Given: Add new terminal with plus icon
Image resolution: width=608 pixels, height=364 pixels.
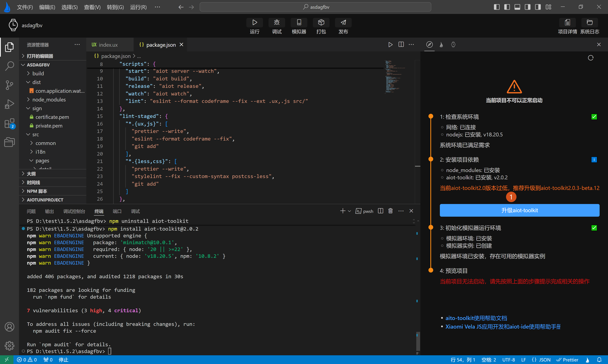Looking at the screenshot, I should [343, 211].
